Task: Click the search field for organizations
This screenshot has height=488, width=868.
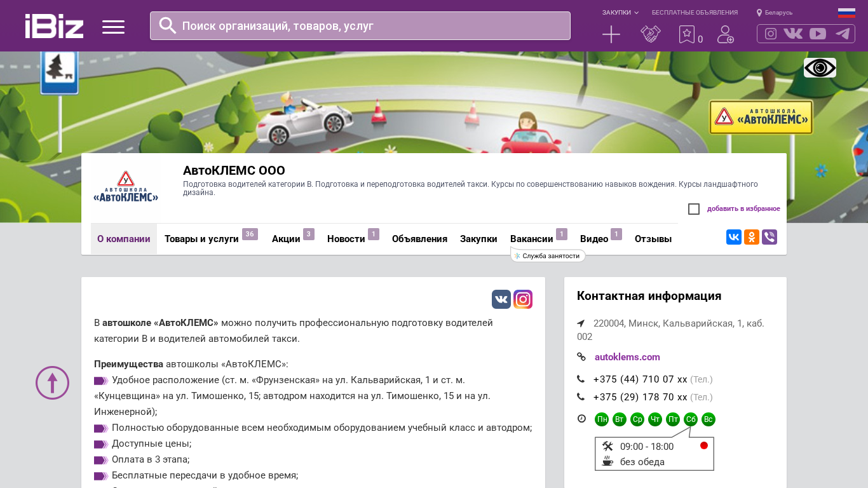Action: [x=360, y=26]
